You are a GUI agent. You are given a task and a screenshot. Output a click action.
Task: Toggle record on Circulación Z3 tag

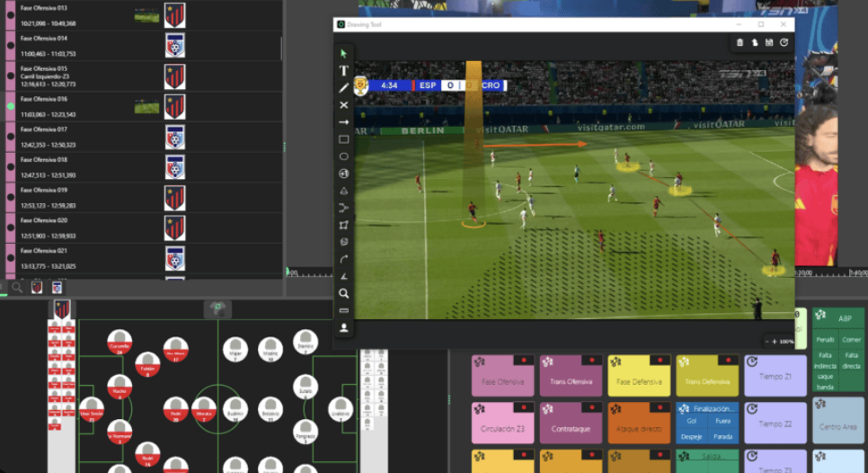tap(523, 407)
